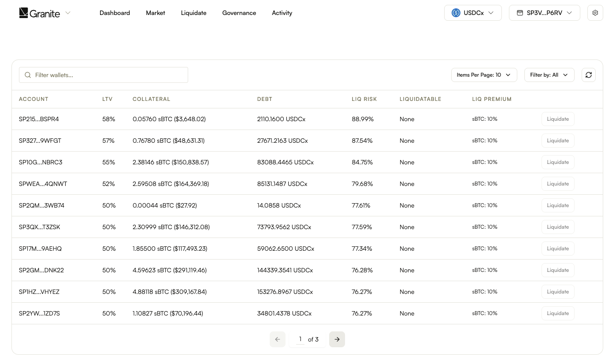616x364 pixels.
Task: Click Liquidate for SP10G...NBRC3
Action: (558, 162)
